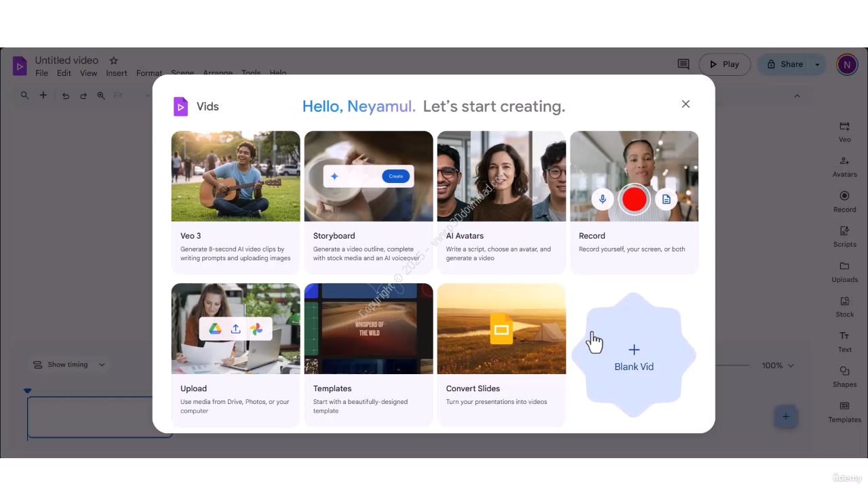Toggle the Show timing control
Image resolution: width=868 pixels, height=488 pixels.
61,365
